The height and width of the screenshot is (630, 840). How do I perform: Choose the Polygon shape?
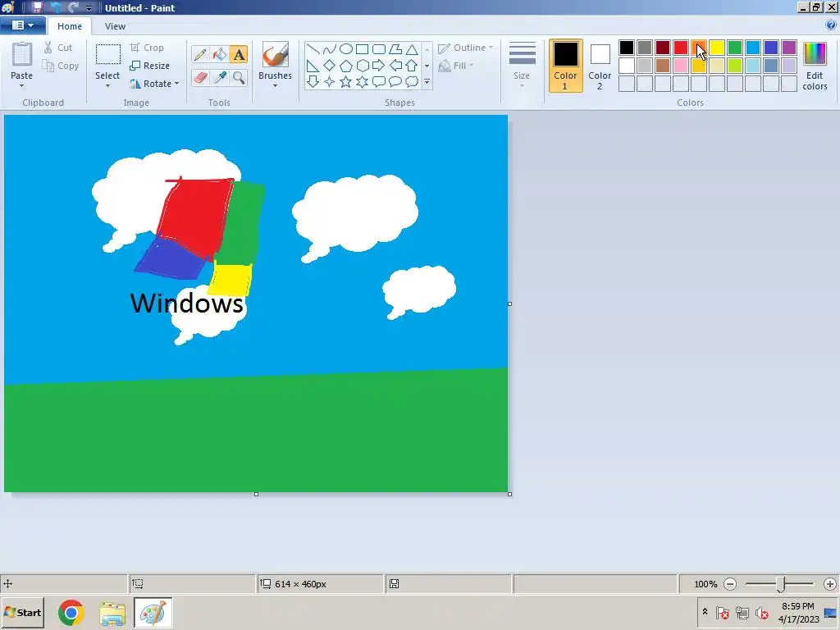pos(395,49)
